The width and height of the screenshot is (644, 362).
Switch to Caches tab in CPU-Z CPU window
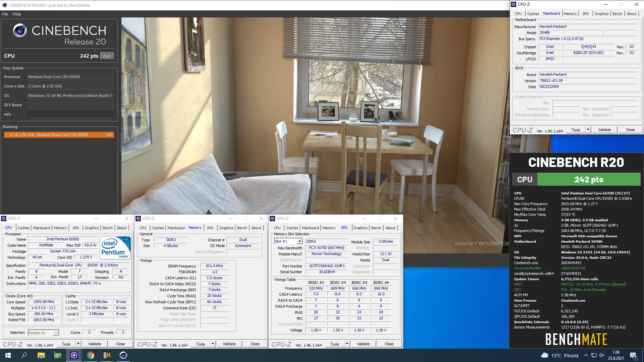click(23, 228)
